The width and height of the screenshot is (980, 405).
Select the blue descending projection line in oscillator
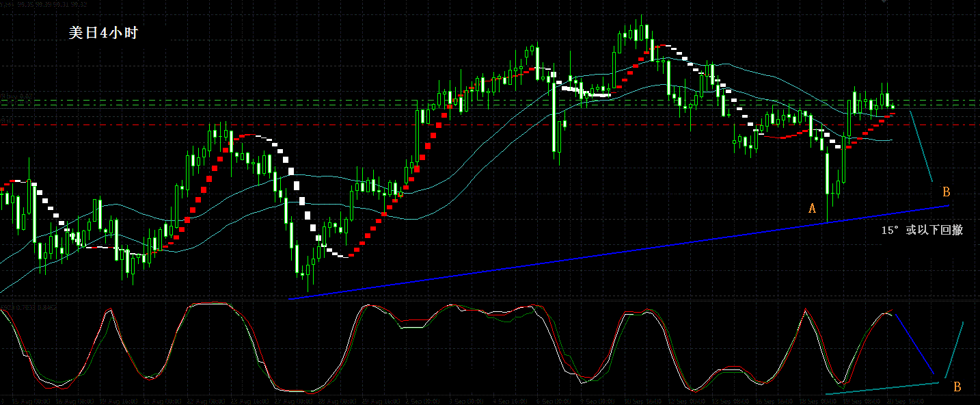point(914,344)
